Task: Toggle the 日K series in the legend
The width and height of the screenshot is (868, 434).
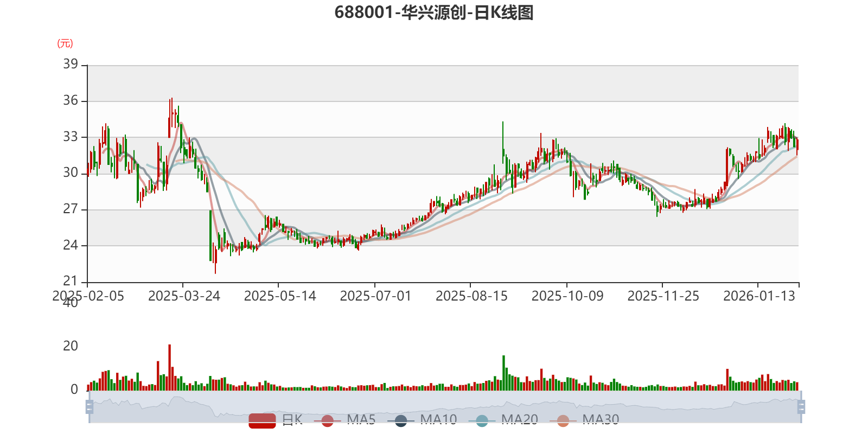Action: [x=276, y=420]
